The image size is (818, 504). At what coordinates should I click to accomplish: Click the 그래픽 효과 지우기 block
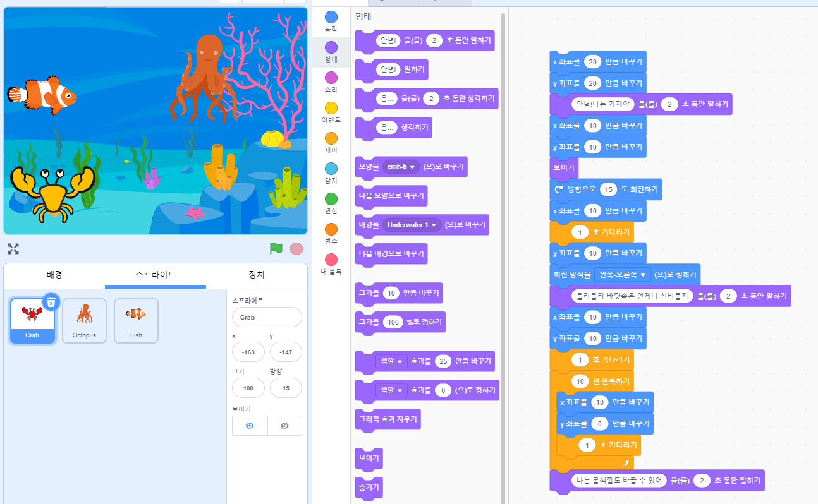[388, 419]
